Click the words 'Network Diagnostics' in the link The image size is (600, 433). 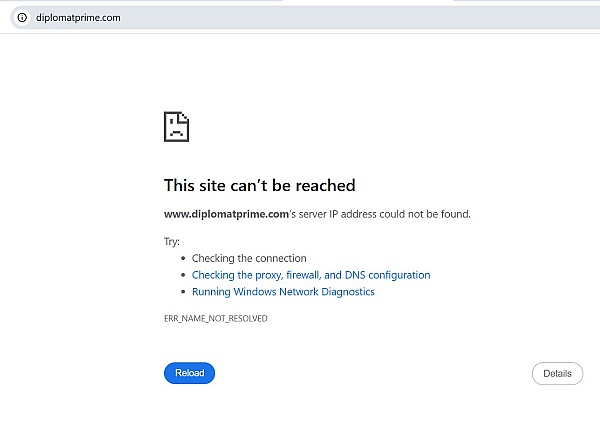(x=327, y=292)
